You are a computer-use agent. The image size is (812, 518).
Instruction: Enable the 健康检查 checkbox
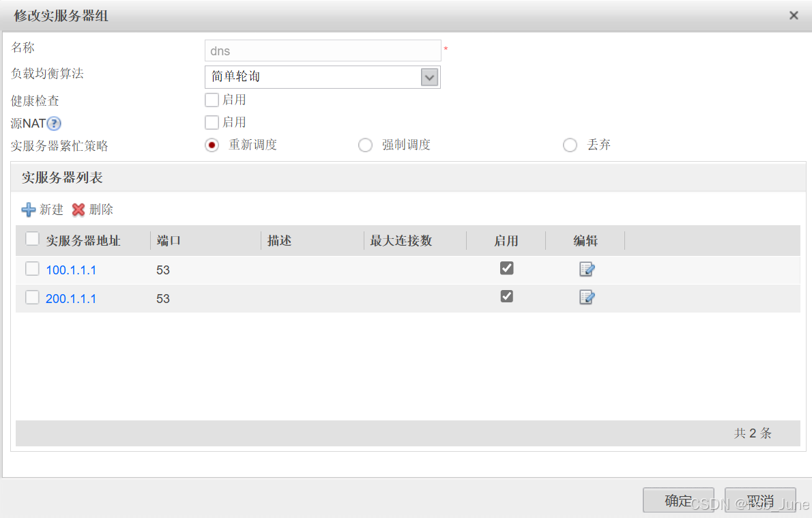[x=212, y=100]
